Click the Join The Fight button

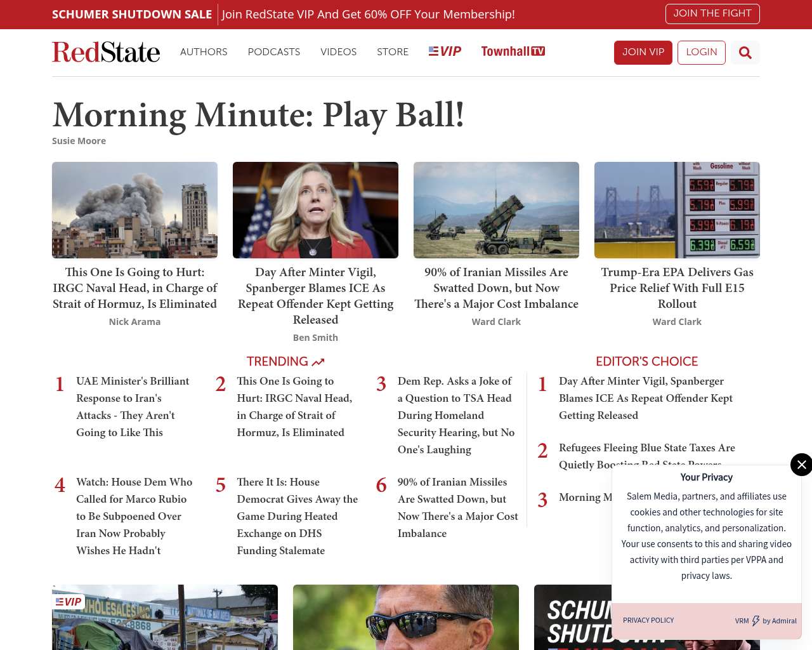(712, 13)
